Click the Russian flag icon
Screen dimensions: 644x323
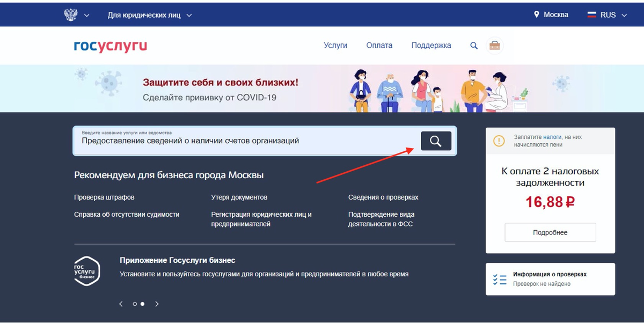pyautogui.click(x=592, y=15)
